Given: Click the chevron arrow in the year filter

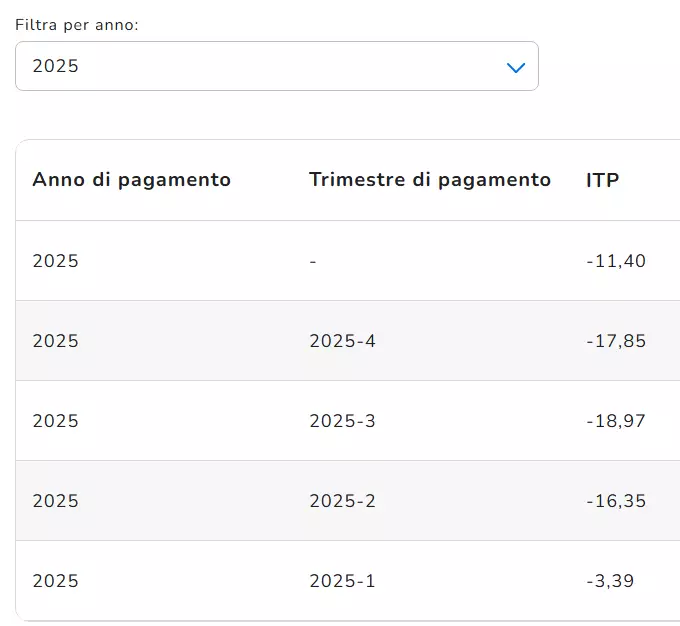Looking at the screenshot, I should click(516, 67).
